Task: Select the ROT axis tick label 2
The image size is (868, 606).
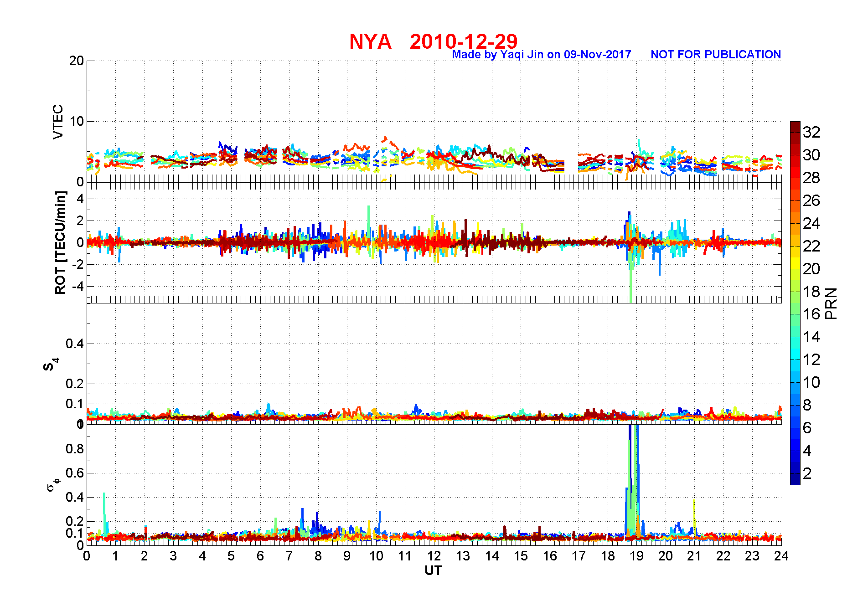Action: [80, 221]
